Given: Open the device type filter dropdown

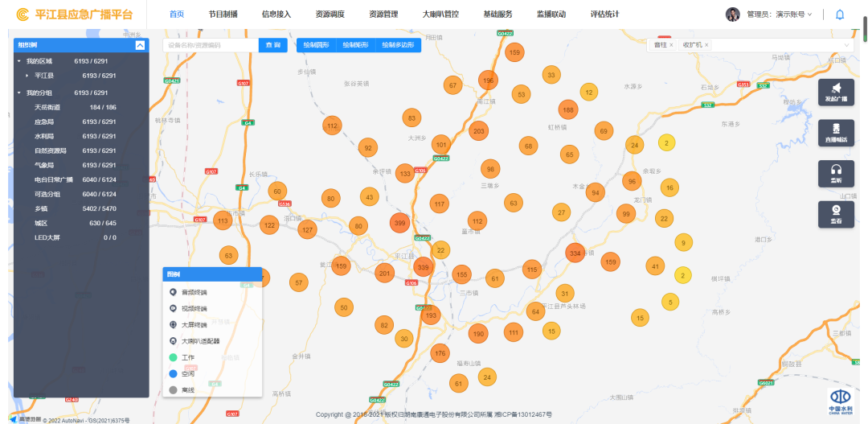Looking at the screenshot, I should 846,45.
